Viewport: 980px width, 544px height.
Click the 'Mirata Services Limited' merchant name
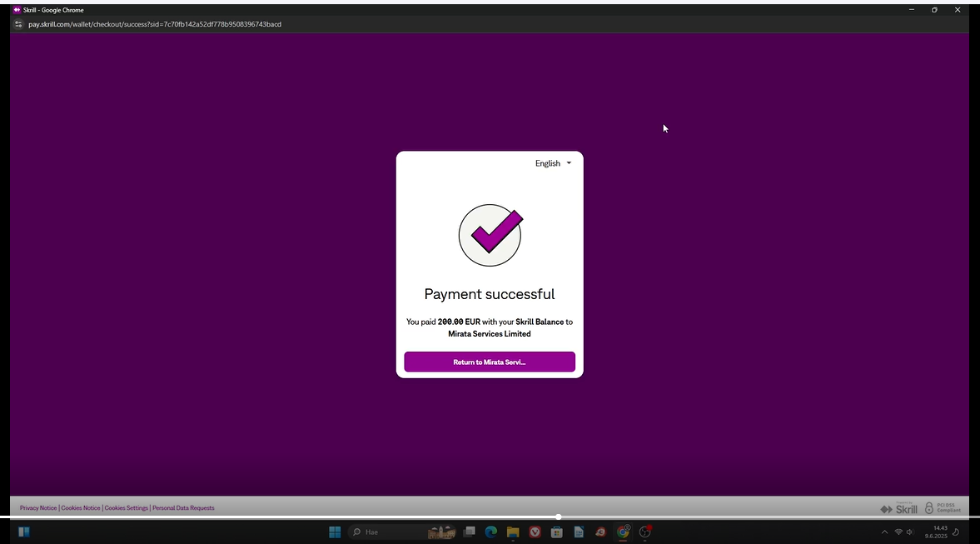click(x=490, y=334)
